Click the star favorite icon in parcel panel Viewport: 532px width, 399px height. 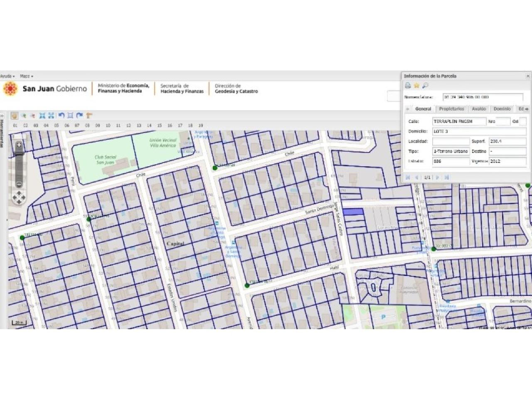[x=416, y=86]
